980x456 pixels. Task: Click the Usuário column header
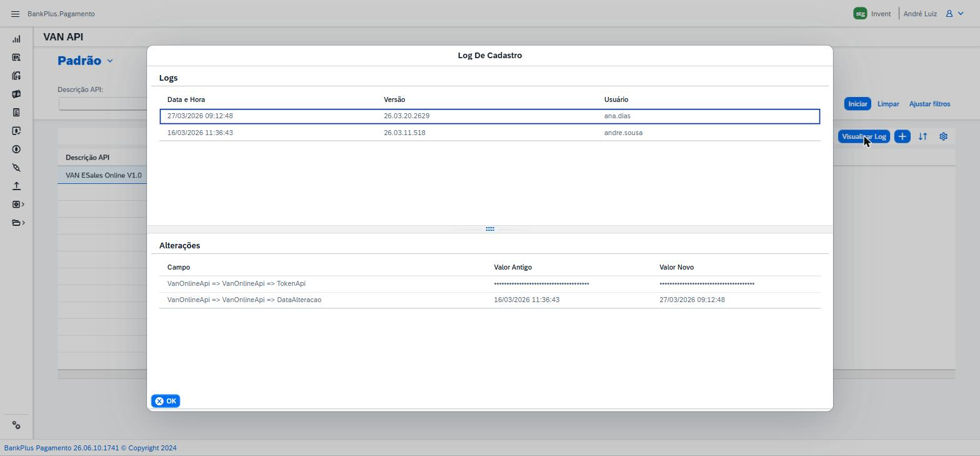(x=616, y=99)
